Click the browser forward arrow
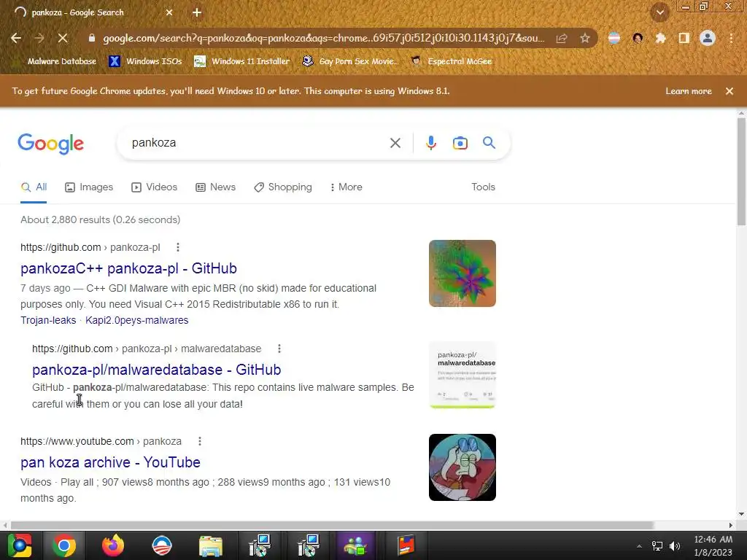Image resolution: width=747 pixels, height=560 pixels. [39, 38]
